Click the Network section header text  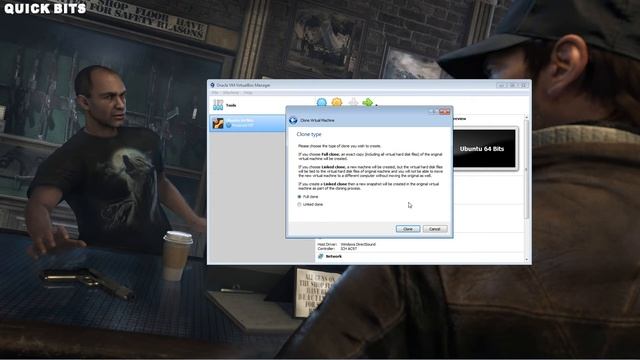(334, 256)
